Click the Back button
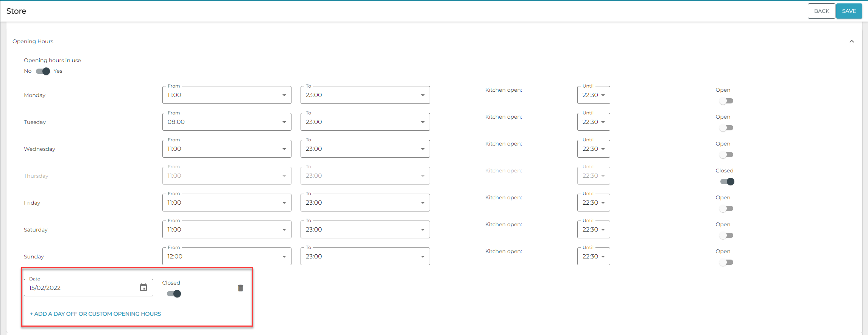The width and height of the screenshot is (868, 335). pyautogui.click(x=821, y=11)
